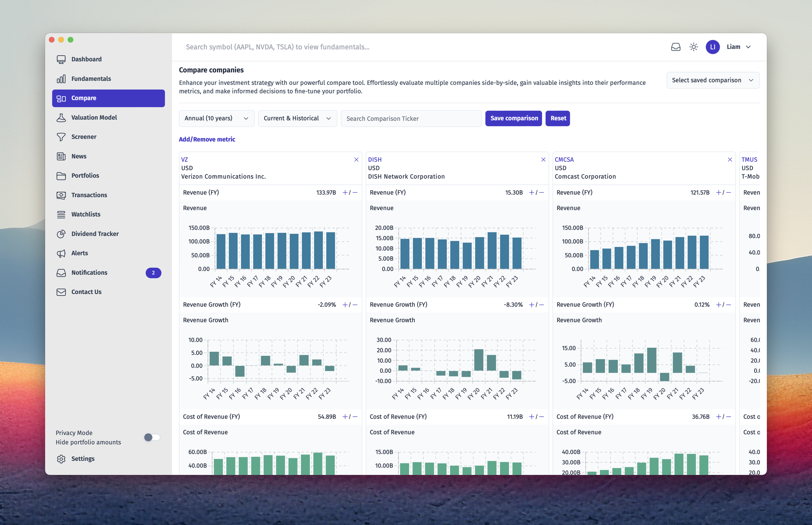
Task: Click plus on CMCSA Cost of Revenue (FY)
Action: pyautogui.click(x=718, y=417)
